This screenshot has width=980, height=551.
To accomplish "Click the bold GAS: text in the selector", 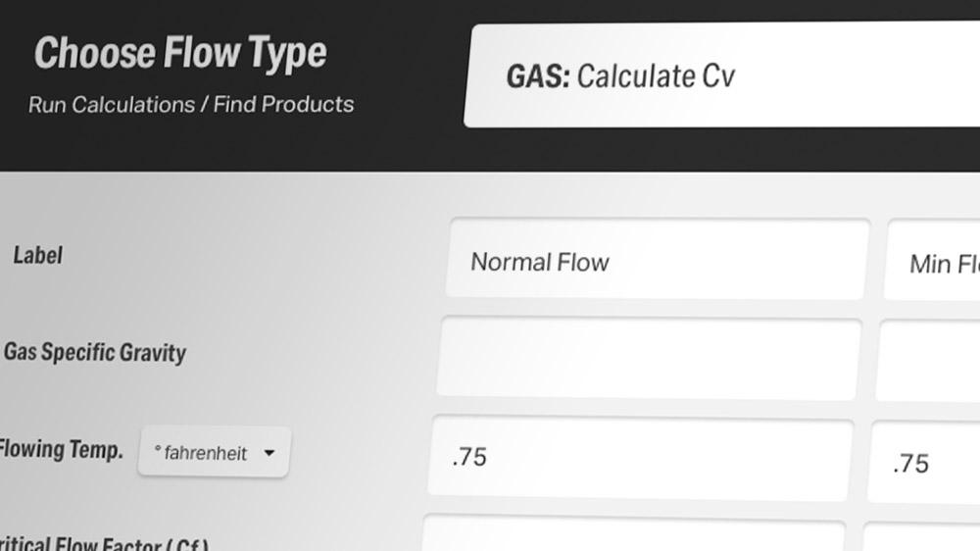I will [538, 76].
